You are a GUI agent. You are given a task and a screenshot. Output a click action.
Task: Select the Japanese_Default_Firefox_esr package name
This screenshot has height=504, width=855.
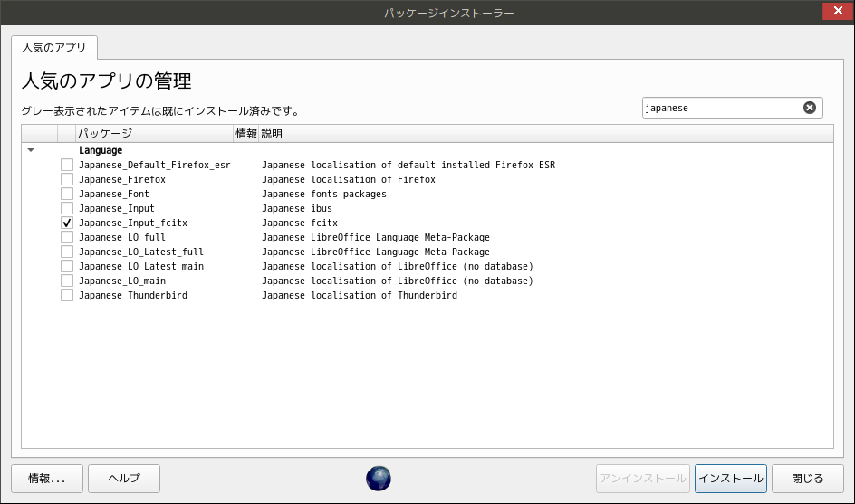pyautogui.click(x=155, y=165)
